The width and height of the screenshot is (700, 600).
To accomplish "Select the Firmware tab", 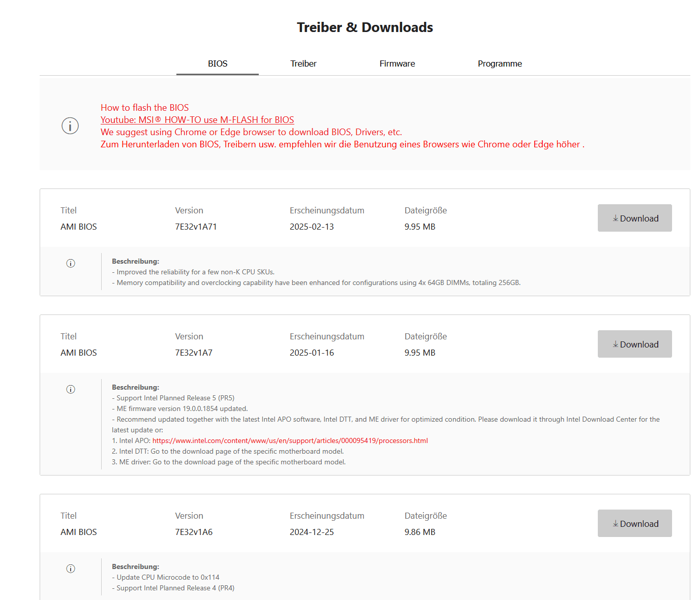I will 397,64.
